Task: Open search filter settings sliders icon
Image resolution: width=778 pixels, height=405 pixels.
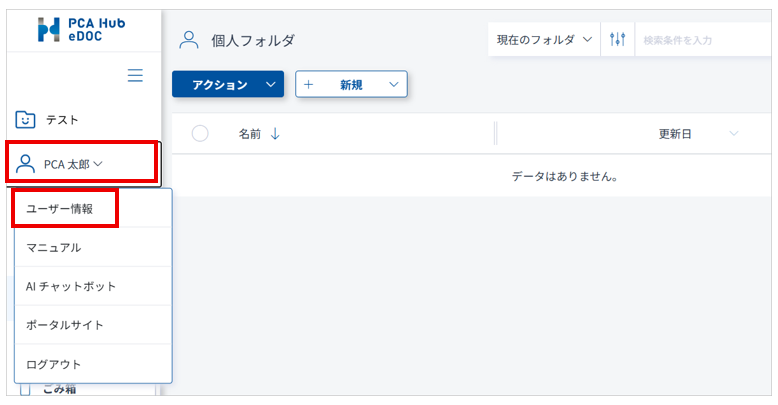Action: [x=617, y=39]
